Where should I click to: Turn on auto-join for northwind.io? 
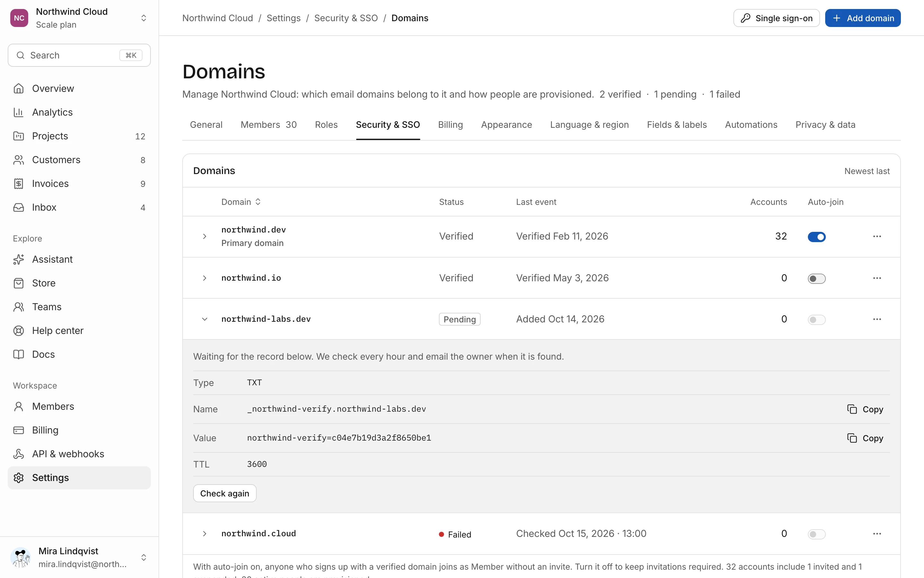(816, 279)
